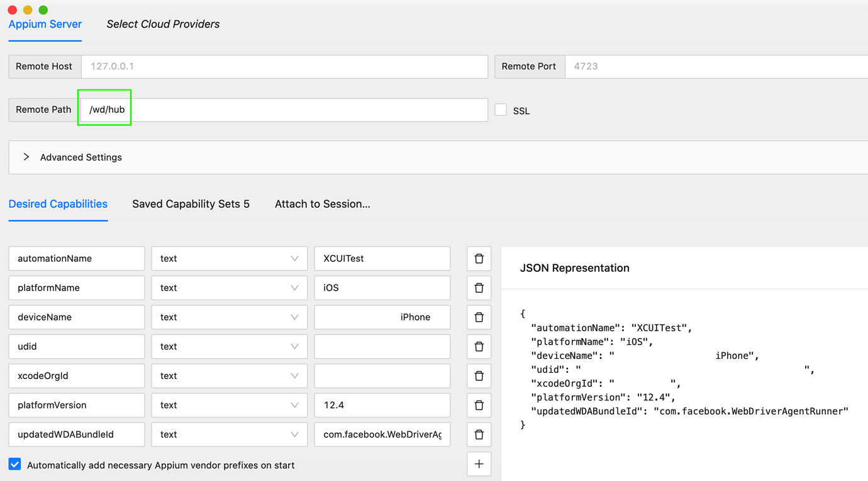Image resolution: width=868 pixels, height=481 pixels.
Task: Delete the deviceName capability row
Action: point(479,317)
